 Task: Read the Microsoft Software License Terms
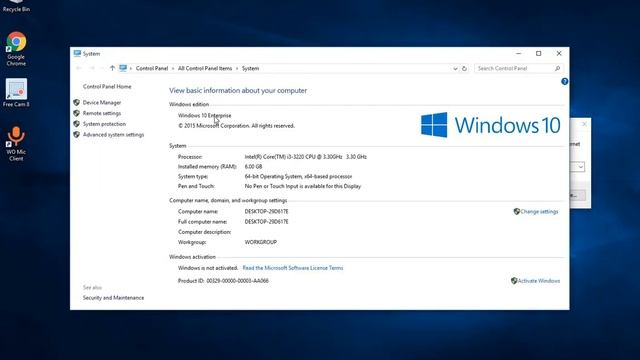click(293, 268)
